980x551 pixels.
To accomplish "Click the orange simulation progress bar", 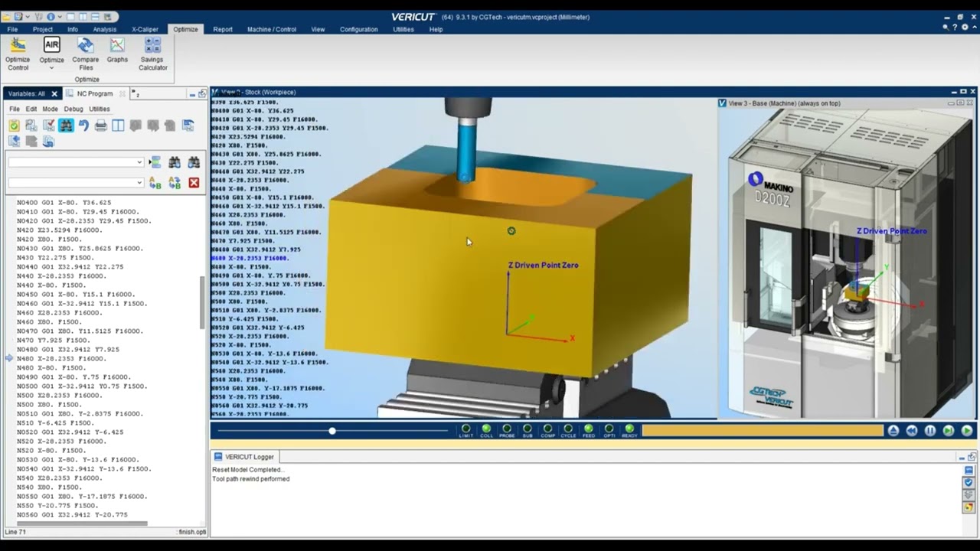I will pyautogui.click(x=763, y=431).
